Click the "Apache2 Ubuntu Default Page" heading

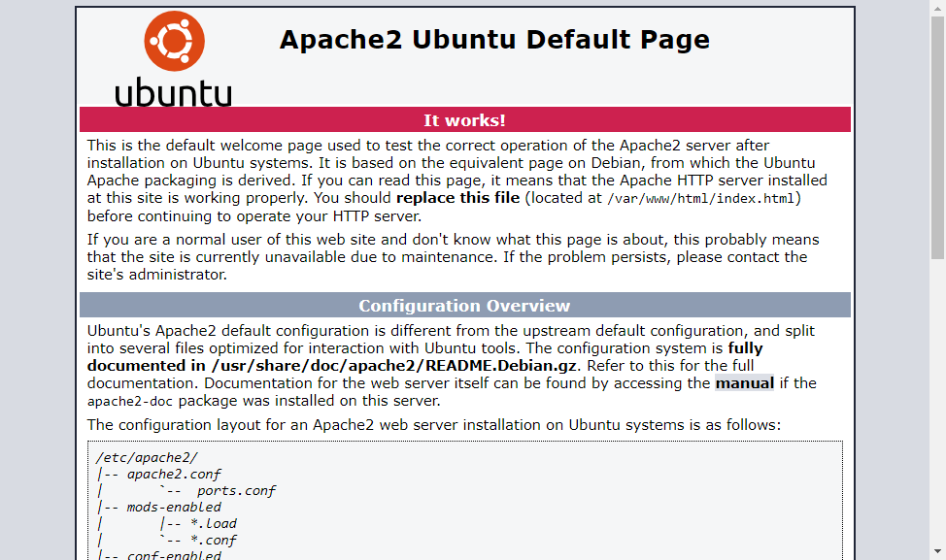pos(494,40)
